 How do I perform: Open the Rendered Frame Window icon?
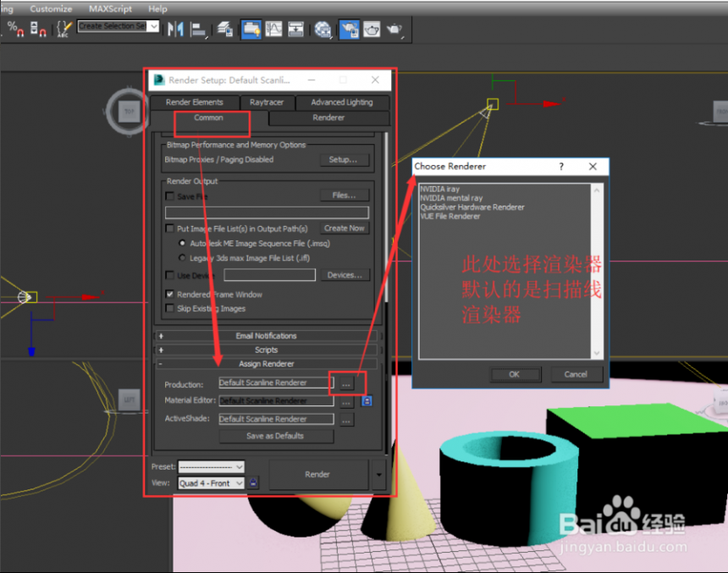(372, 30)
